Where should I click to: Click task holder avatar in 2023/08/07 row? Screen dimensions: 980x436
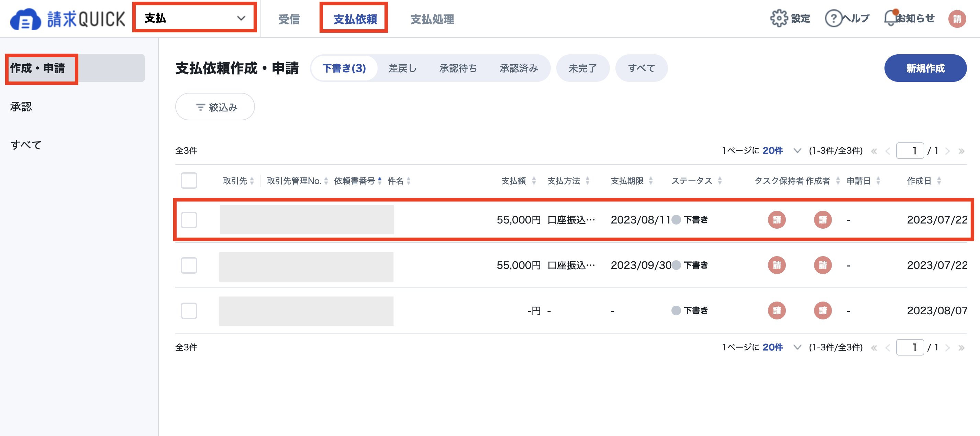point(777,310)
